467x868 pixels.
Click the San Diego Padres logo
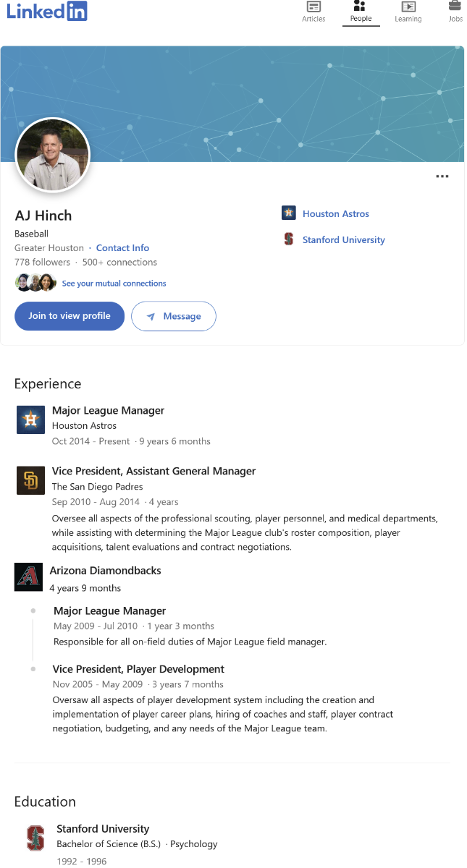pos(30,480)
